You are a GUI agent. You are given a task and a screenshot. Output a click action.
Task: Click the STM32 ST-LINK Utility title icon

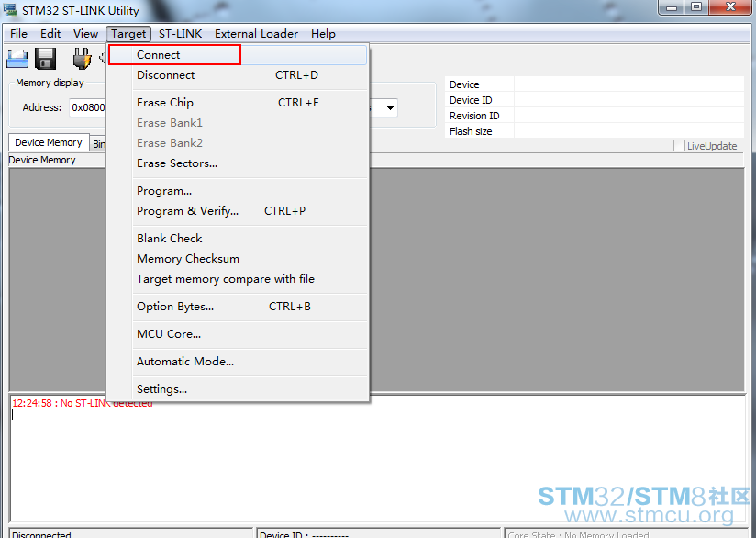click(10, 9)
